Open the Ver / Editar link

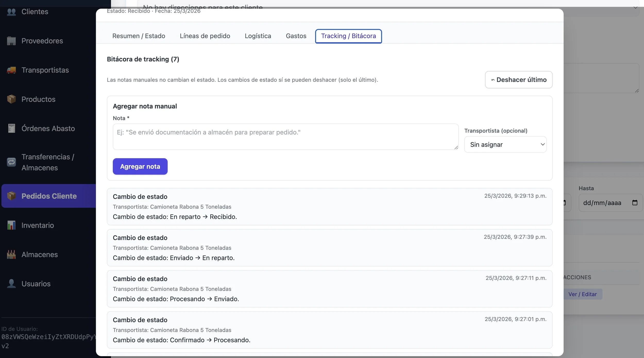582,294
